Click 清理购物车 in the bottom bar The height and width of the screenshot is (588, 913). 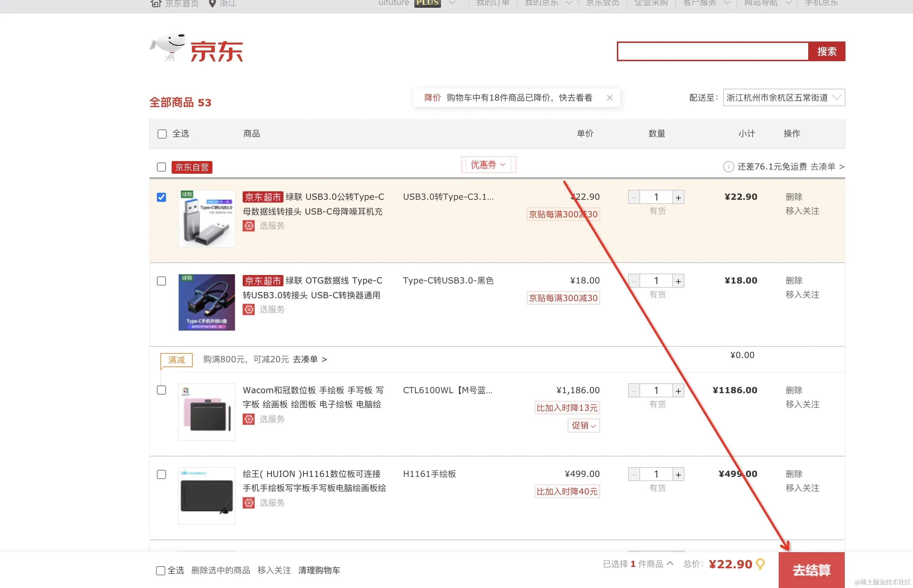point(319,570)
